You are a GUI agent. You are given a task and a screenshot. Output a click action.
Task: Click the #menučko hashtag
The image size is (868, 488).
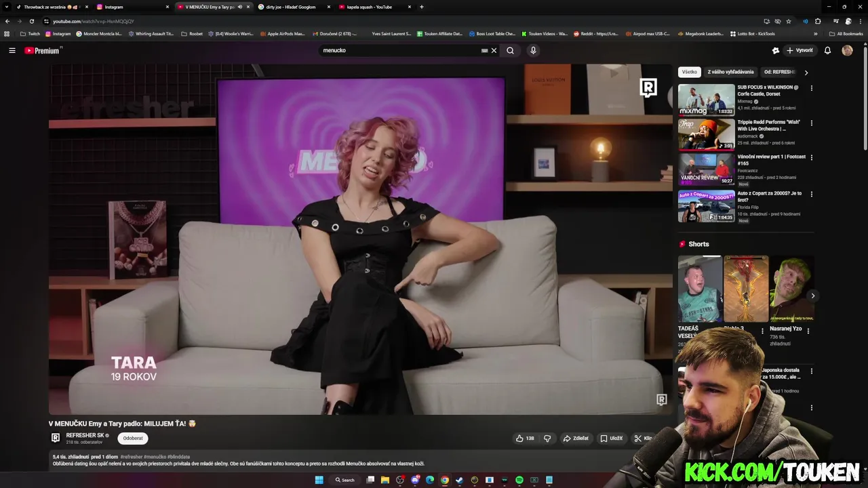coord(155,457)
